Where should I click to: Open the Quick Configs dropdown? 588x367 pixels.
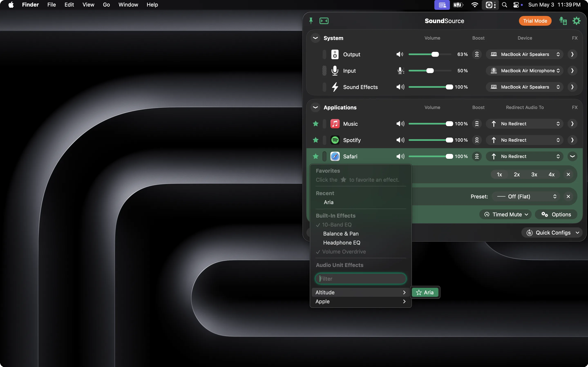(552, 232)
